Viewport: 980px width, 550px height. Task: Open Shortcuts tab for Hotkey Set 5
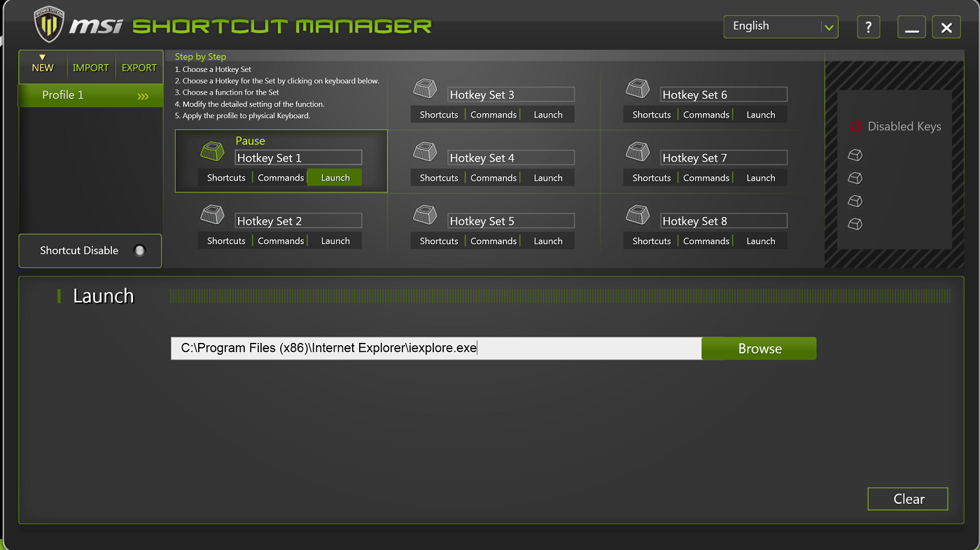[x=439, y=241]
